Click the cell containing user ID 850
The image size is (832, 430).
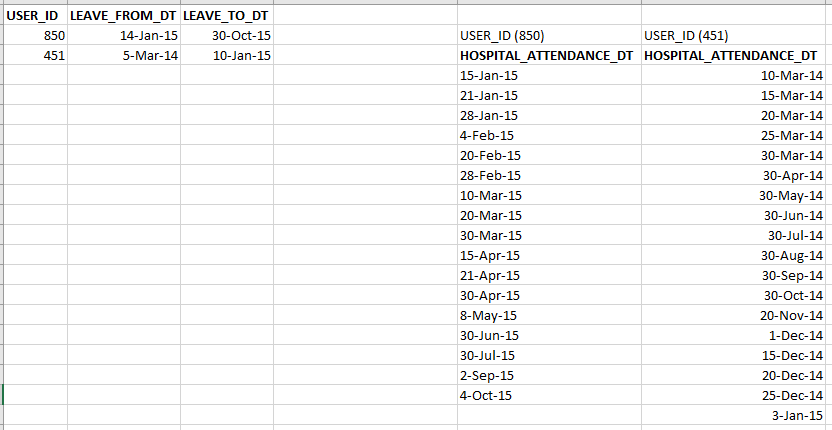click(x=34, y=36)
